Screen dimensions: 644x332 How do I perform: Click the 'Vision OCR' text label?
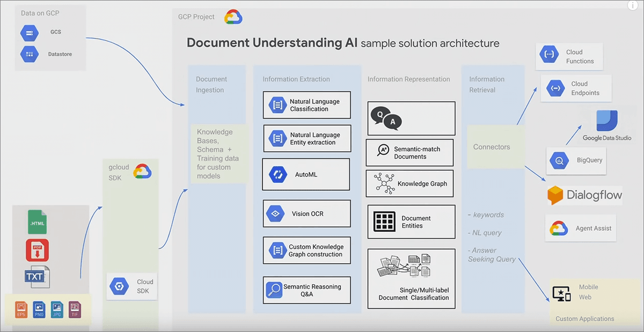point(308,214)
